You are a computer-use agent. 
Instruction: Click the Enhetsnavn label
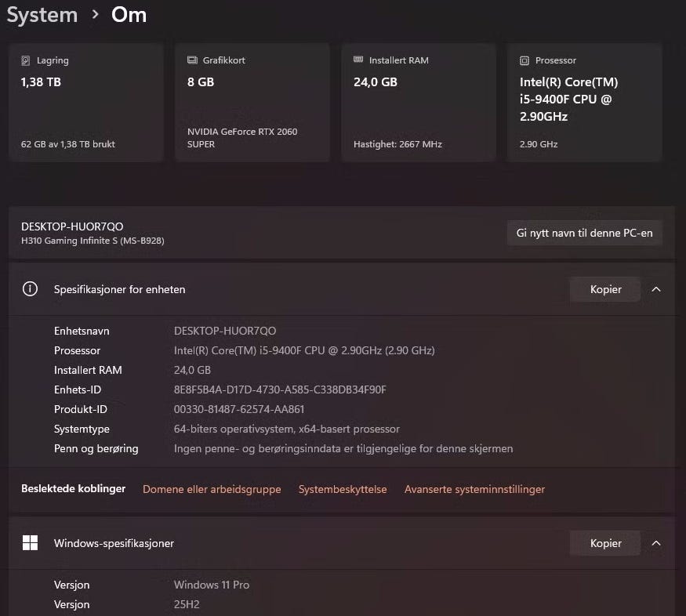(82, 331)
